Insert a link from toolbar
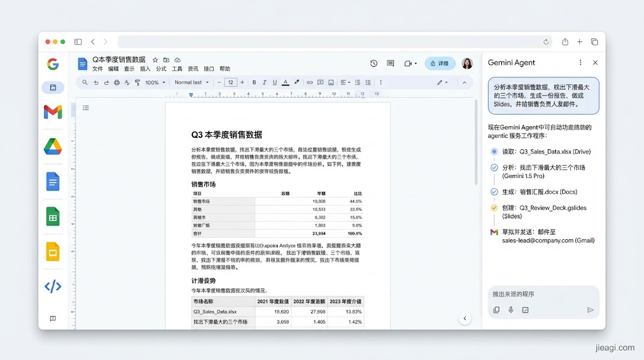 pos(309,82)
